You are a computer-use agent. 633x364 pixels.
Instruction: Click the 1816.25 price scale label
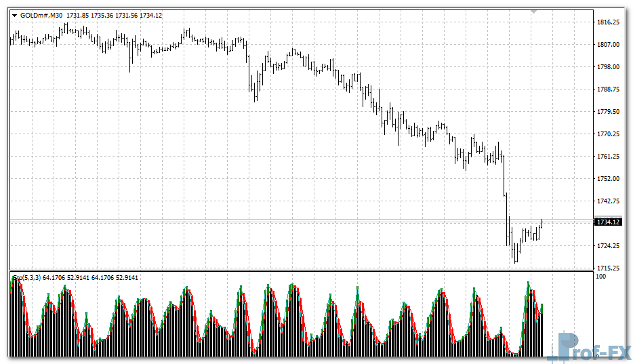(608, 22)
